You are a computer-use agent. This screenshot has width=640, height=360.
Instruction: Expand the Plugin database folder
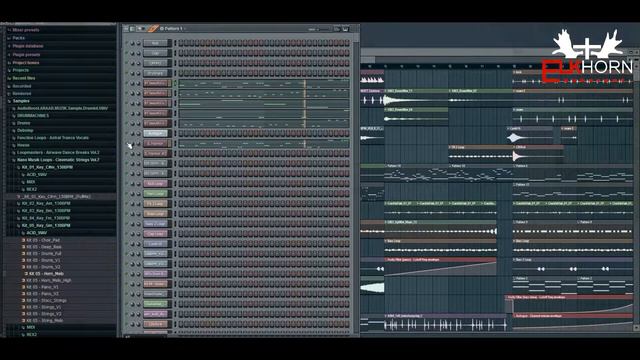(x=9, y=46)
